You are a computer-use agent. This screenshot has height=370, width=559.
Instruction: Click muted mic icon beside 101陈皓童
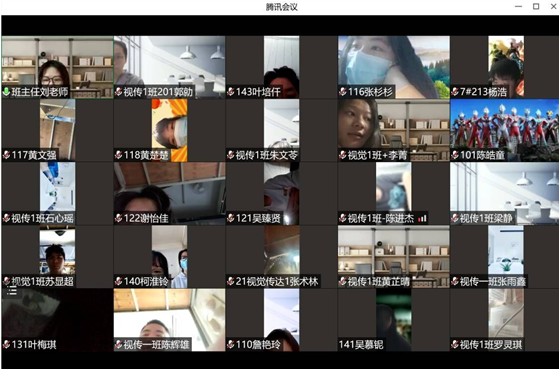point(455,155)
